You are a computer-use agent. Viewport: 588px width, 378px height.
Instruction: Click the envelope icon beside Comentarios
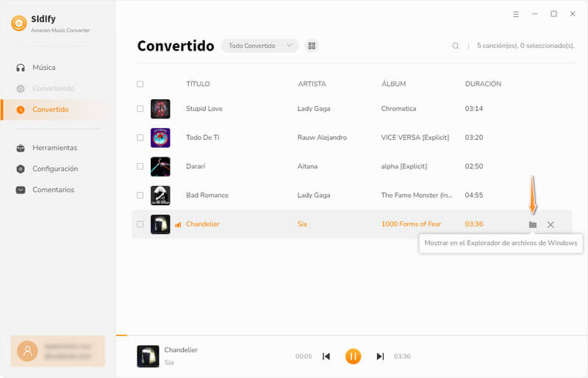(x=21, y=190)
